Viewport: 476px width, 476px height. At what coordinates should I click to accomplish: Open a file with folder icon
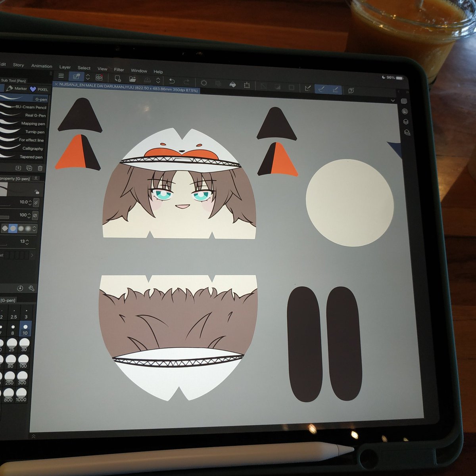coord(132,79)
